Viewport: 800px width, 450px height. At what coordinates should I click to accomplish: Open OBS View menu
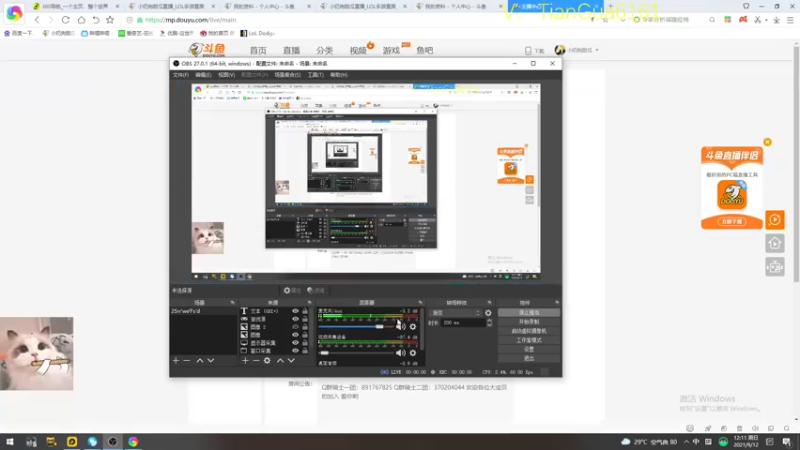[227, 75]
